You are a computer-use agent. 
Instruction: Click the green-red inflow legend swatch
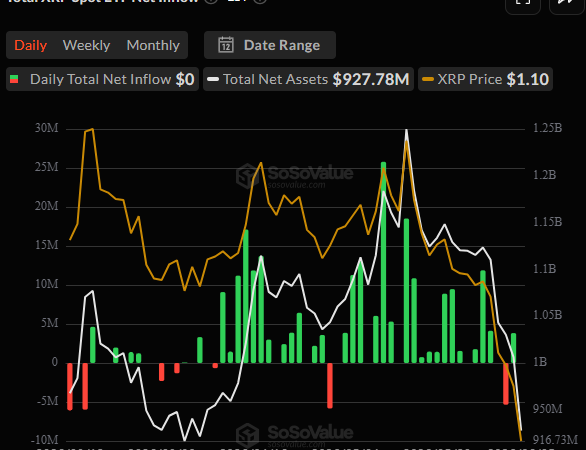(x=14, y=79)
